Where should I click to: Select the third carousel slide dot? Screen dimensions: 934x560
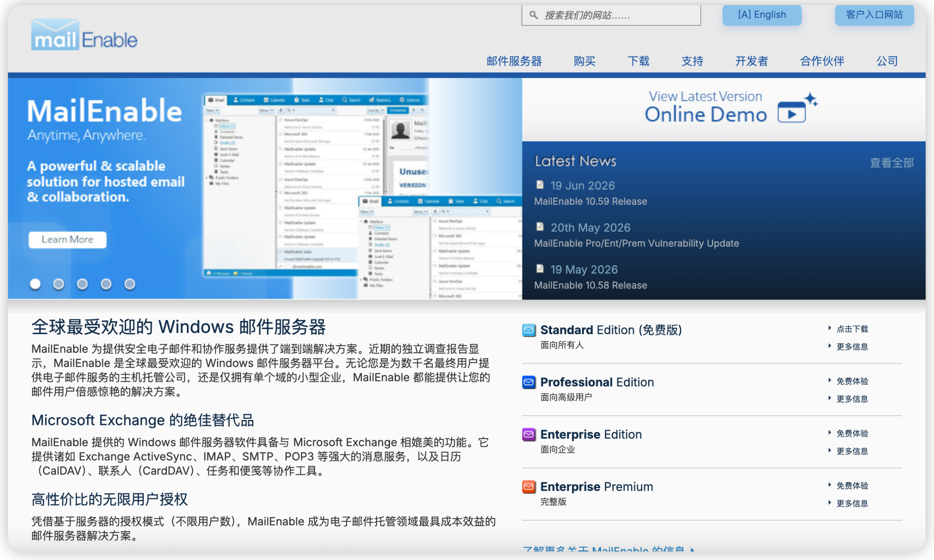point(82,284)
